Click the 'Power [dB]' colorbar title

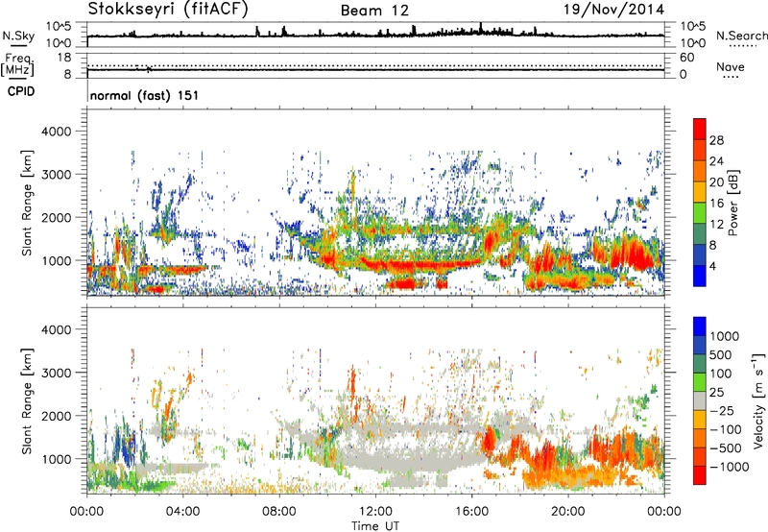tap(732, 203)
